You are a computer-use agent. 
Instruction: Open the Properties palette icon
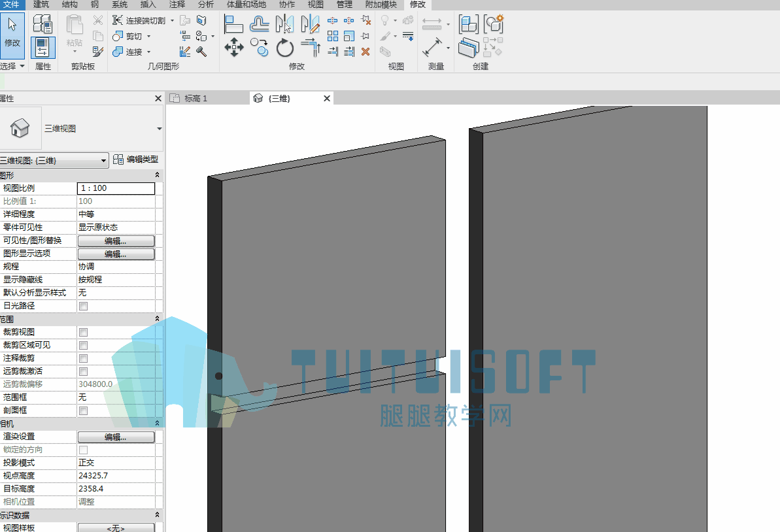(x=42, y=48)
